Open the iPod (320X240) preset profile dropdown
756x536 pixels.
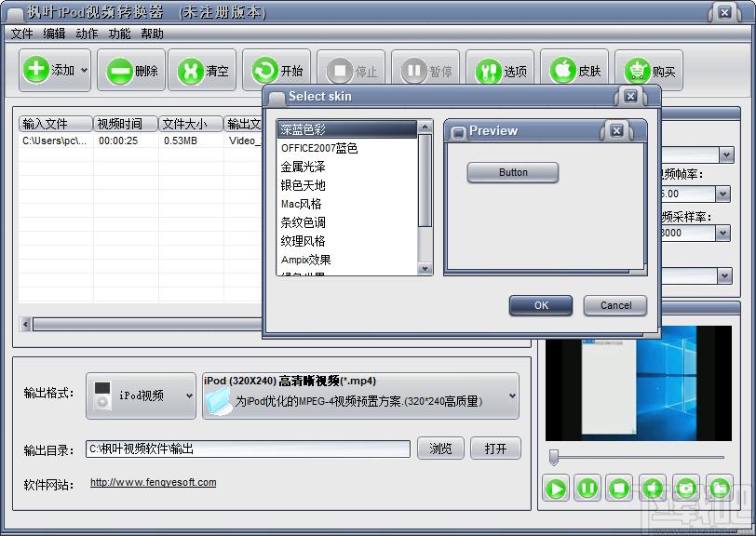pos(360,395)
